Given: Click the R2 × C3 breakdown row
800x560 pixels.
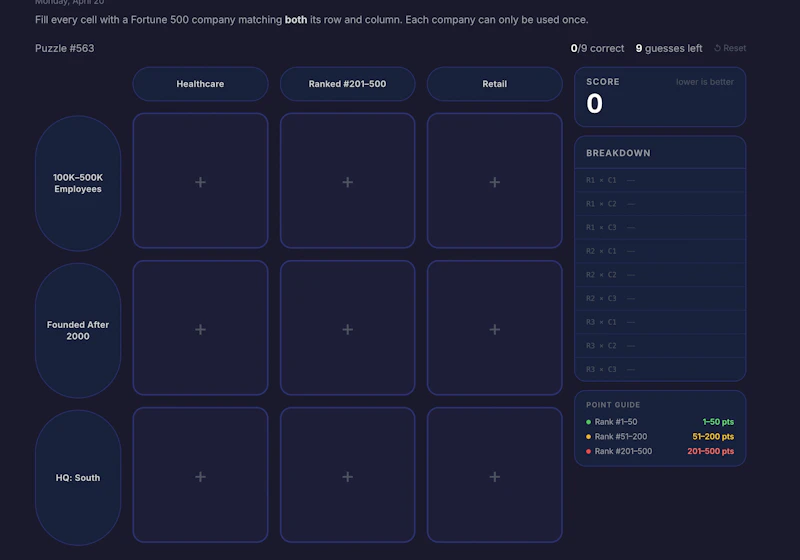Looking at the screenshot, I should click(x=660, y=298).
